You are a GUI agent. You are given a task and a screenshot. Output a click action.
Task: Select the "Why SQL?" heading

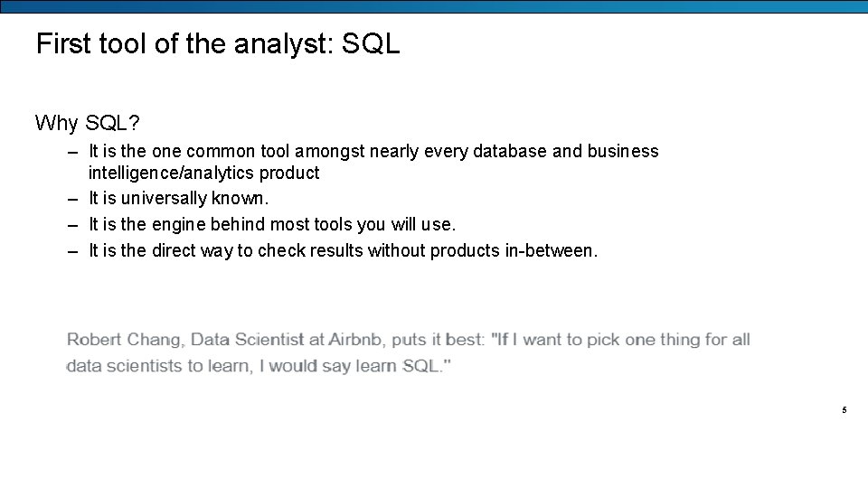coord(88,122)
